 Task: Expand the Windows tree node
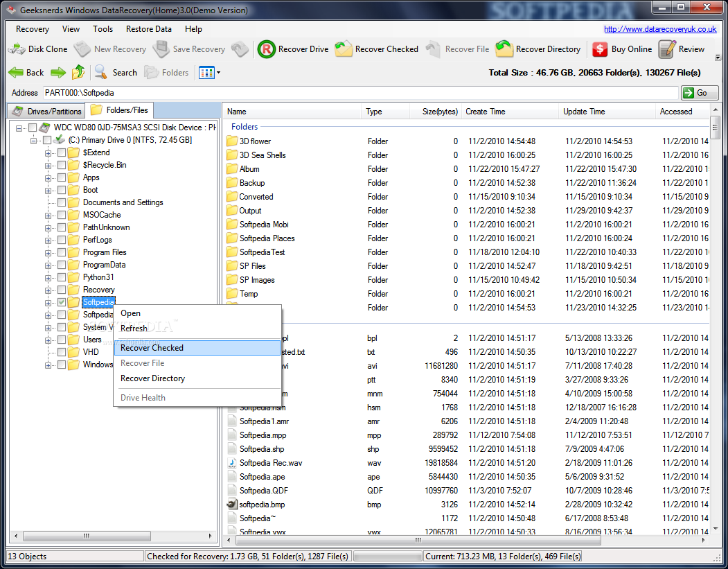point(48,365)
